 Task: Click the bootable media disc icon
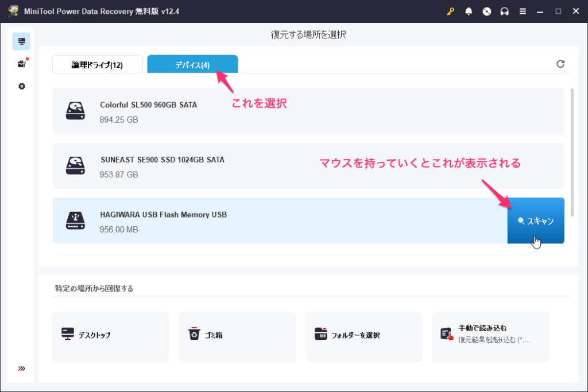pyautogui.click(x=487, y=11)
